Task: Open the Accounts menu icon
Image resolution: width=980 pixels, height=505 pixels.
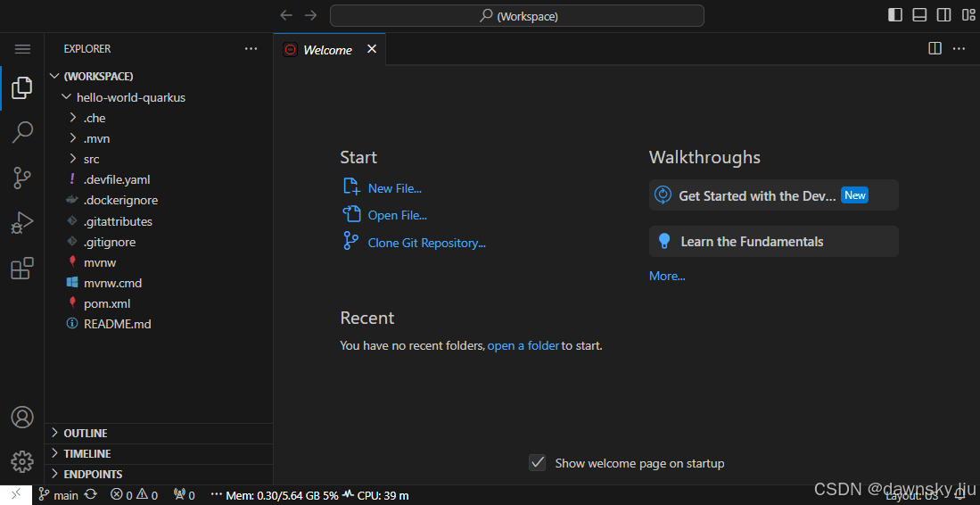Action: pyautogui.click(x=22, y=417)
